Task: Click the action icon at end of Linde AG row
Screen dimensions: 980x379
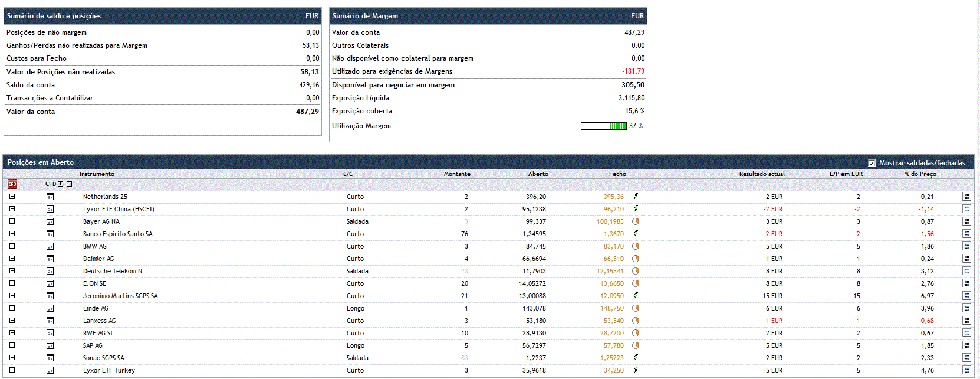Action: [966, 308]
